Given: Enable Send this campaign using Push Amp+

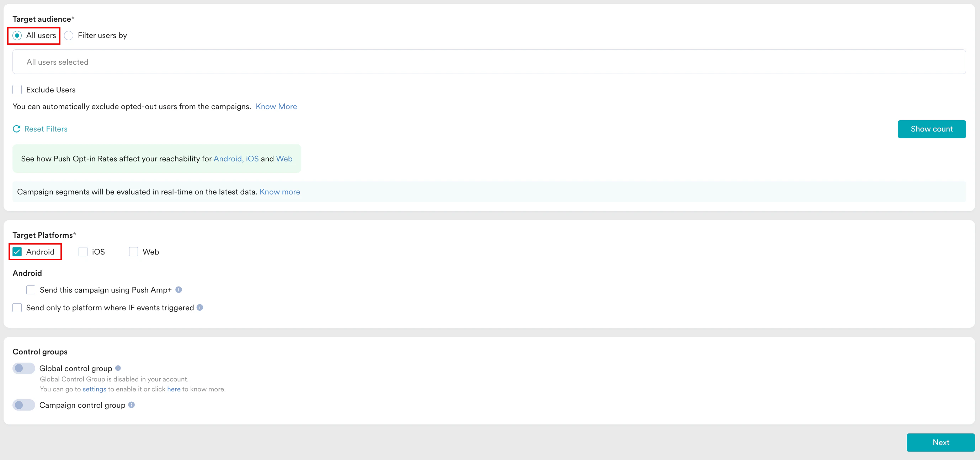Looking at the screenshot, I should click(x=31, y=290).
